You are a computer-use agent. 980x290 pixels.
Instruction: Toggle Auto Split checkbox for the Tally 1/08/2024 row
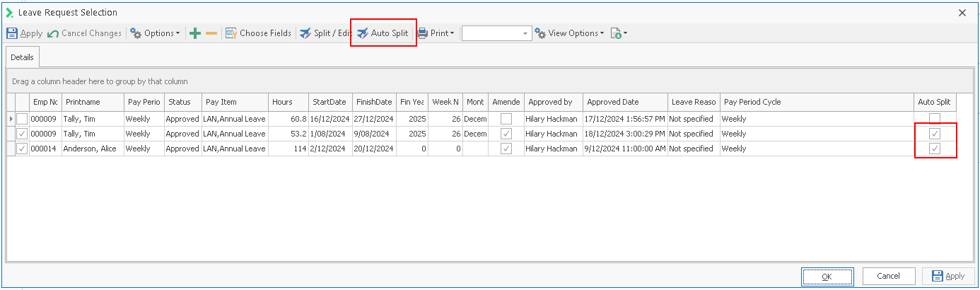935,134
